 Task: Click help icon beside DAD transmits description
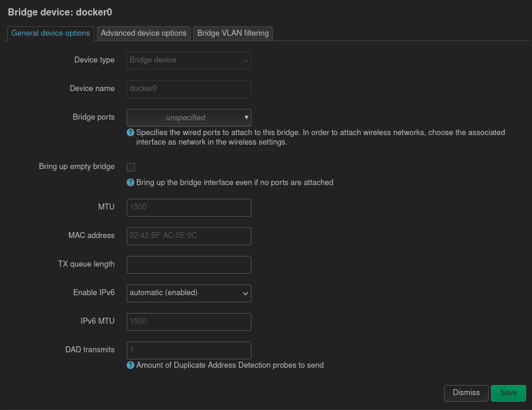pos(131,365)
